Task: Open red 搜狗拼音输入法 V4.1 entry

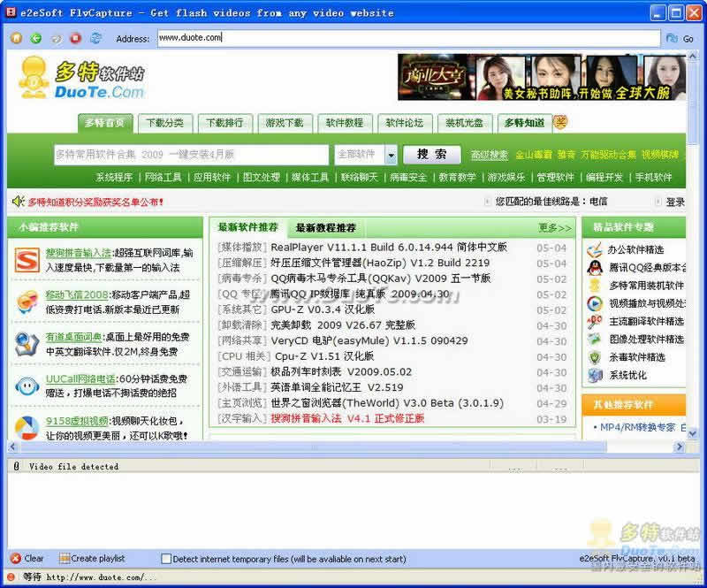Action: point(347,418)
